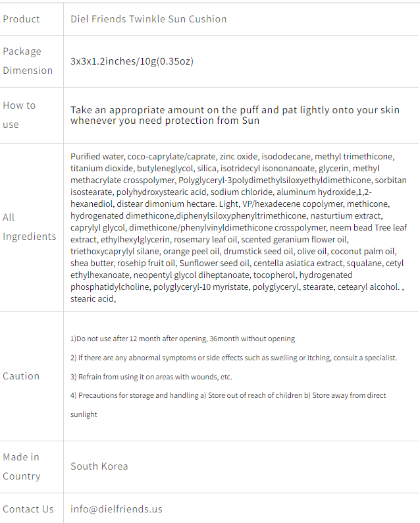
Task: Click the 'shea butter, rosehip fruit oil' ingredient line
Action: click(x=237, y=263)
